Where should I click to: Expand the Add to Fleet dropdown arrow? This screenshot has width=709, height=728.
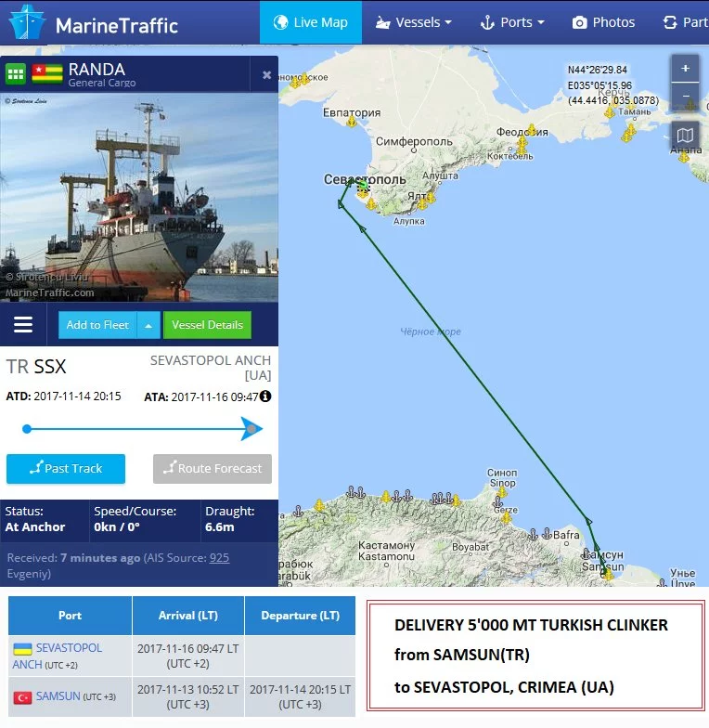point(148,325)
